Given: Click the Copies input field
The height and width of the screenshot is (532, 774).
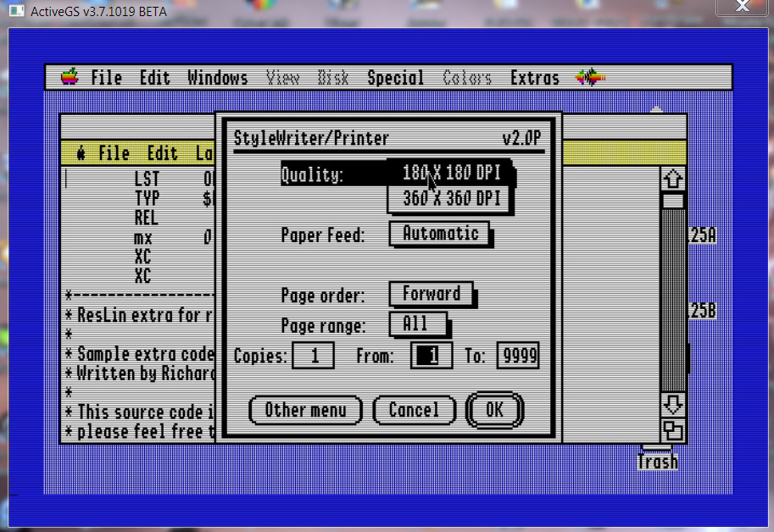Looking at the screenshot, I should coord(313,356).
